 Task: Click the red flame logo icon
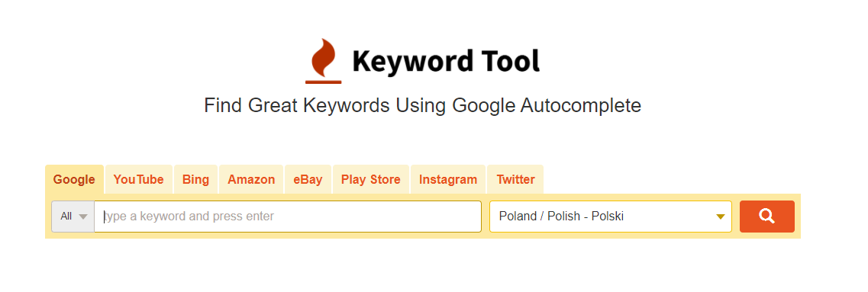(x=323, y=59)
